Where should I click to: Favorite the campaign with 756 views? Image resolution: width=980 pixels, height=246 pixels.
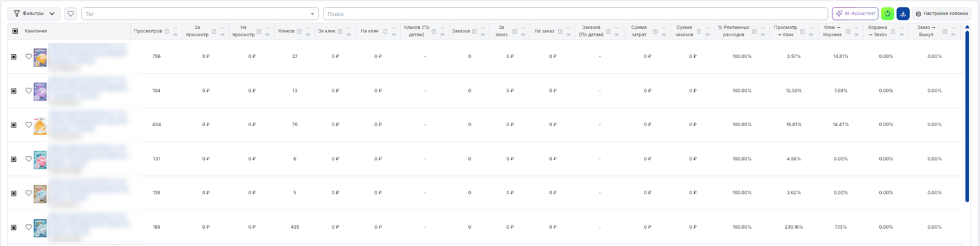click(x=28, y=56)
